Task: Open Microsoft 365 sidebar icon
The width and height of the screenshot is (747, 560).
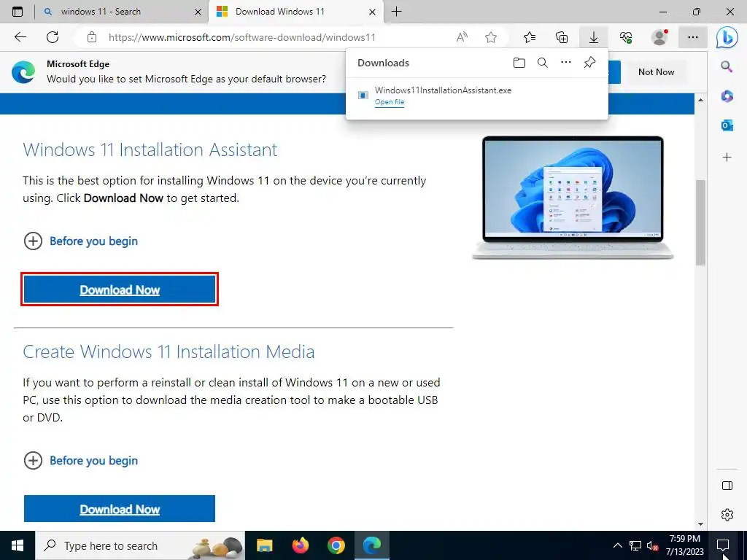Action: [727, 96]
